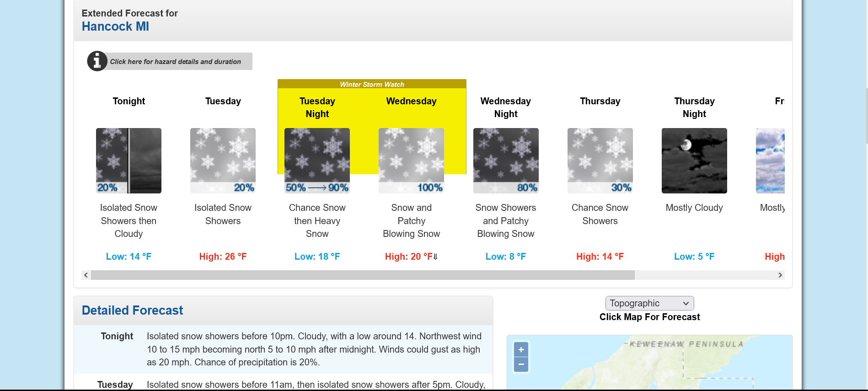Click Wednesday Night 80% snow icon
Screen dimensions: 868x391
point(506,161)
